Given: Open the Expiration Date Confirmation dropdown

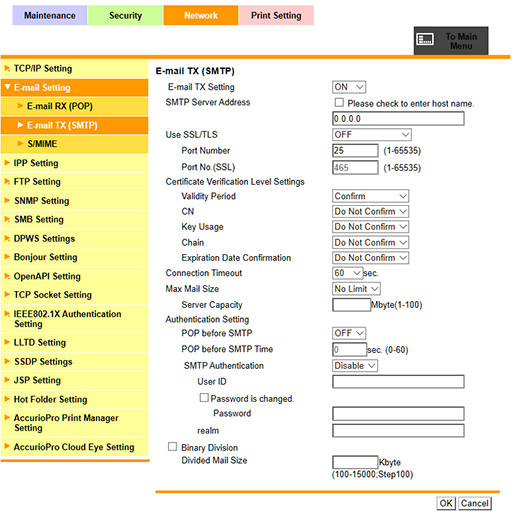Looking at the screenshot, I should click(370, 258).
